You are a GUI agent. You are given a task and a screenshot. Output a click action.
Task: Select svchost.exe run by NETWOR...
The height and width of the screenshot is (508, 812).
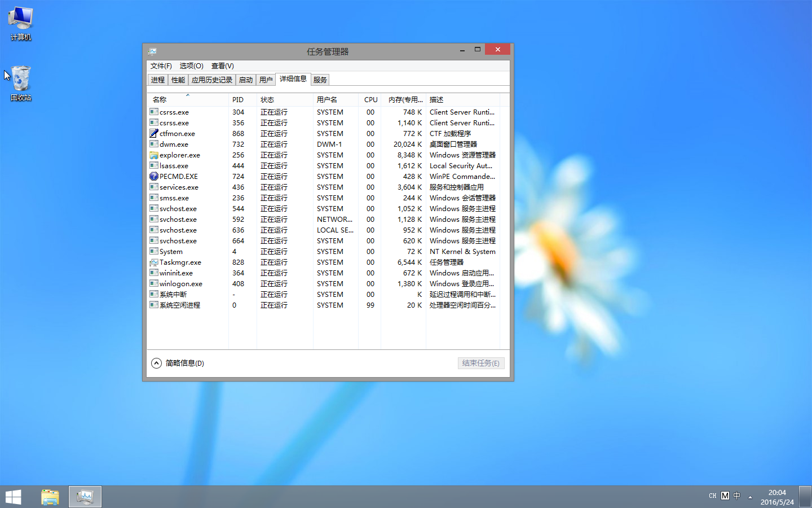[324, 219]
